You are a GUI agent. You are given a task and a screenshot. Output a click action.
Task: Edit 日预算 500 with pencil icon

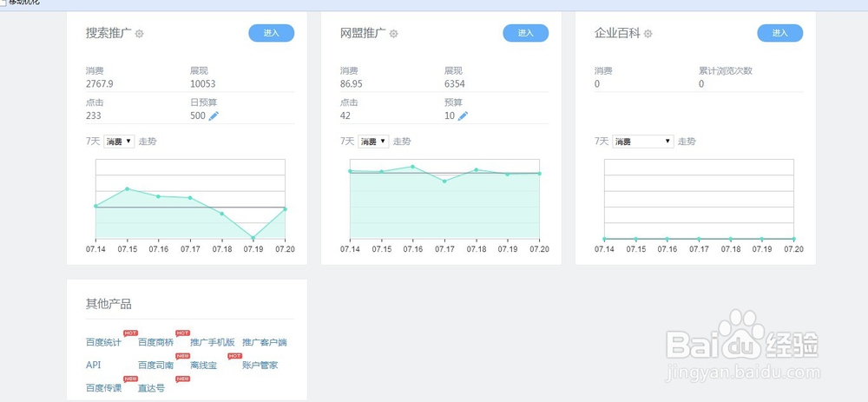point(214,115)
